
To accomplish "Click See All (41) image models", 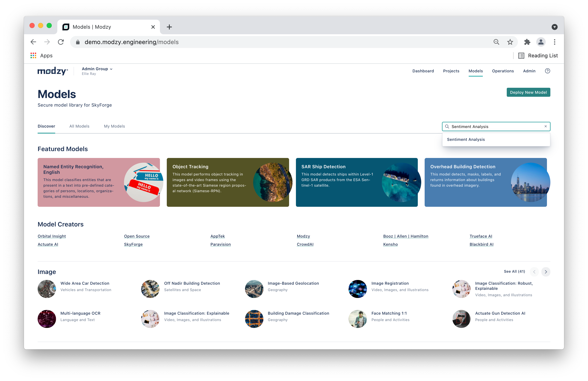I will coord(514,271).
